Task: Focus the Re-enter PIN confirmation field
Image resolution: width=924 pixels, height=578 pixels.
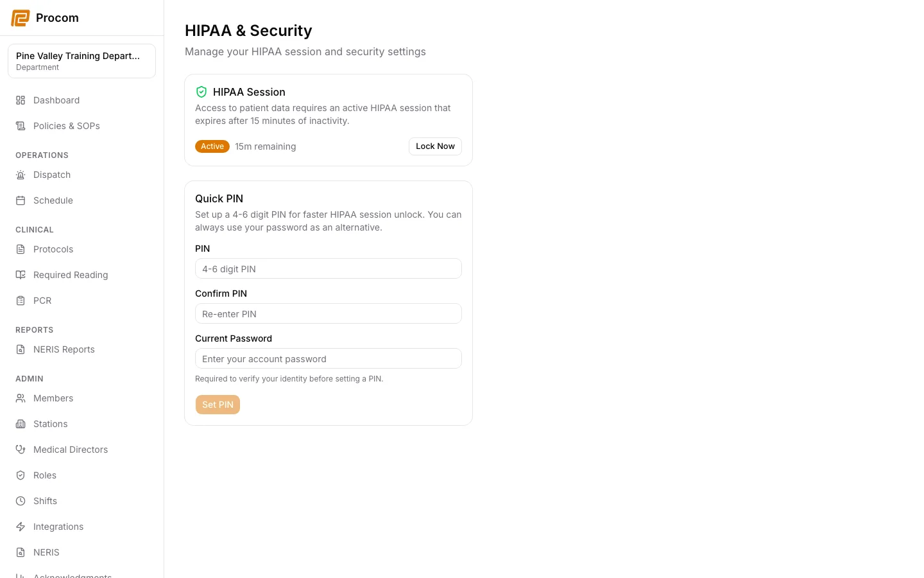Action: point(329,313)
